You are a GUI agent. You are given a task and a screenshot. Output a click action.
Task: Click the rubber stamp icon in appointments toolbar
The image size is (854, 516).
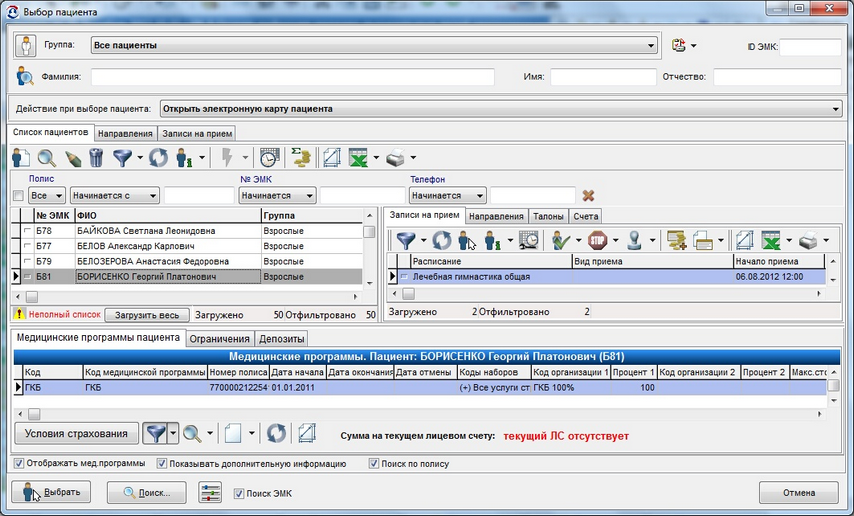click(635, 240)
